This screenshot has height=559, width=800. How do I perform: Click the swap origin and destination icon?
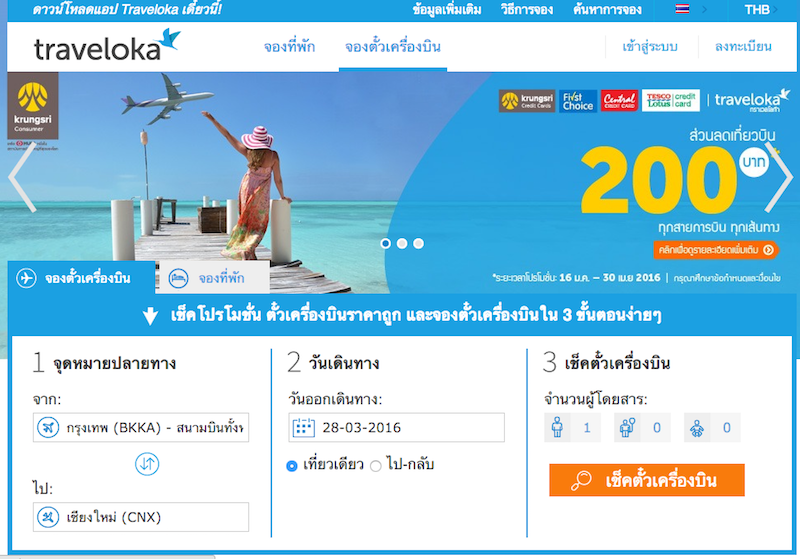(x=147, y=464)
